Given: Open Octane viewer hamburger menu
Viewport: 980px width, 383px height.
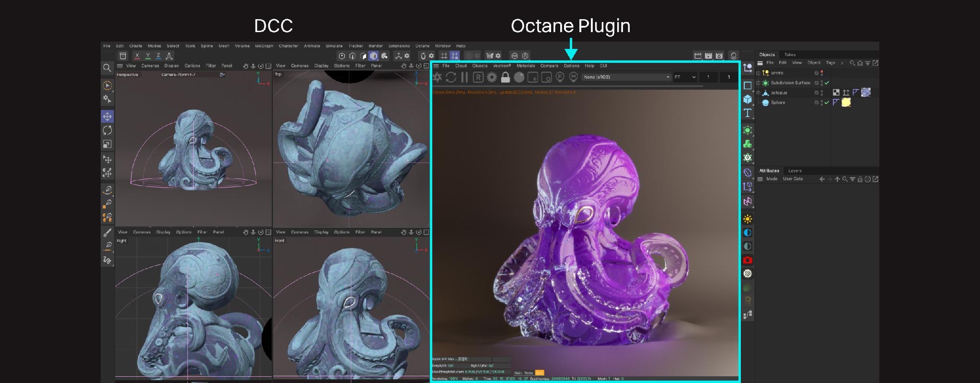Looking at the screenshot, I should [436, 66].
